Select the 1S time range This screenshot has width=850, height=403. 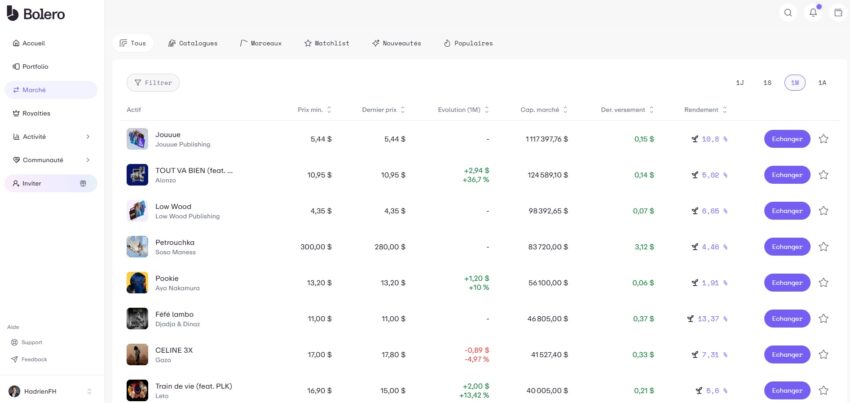[767, 83]
